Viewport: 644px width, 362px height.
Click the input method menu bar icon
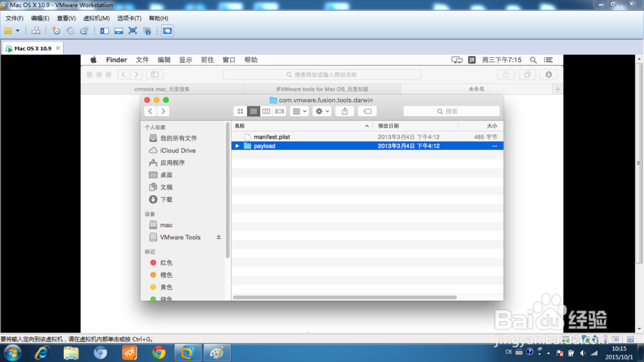click(471, 60)
